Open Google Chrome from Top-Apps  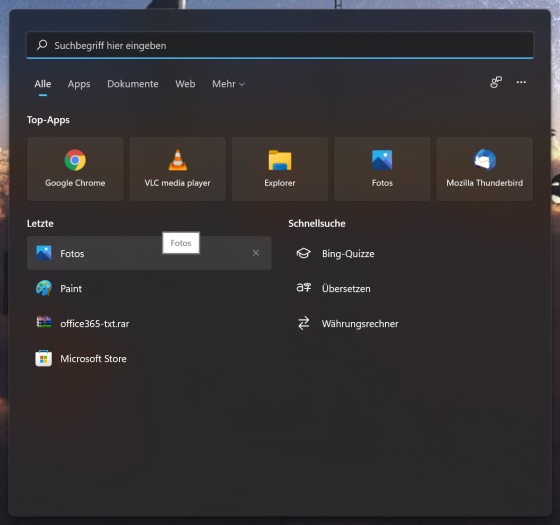75,169
